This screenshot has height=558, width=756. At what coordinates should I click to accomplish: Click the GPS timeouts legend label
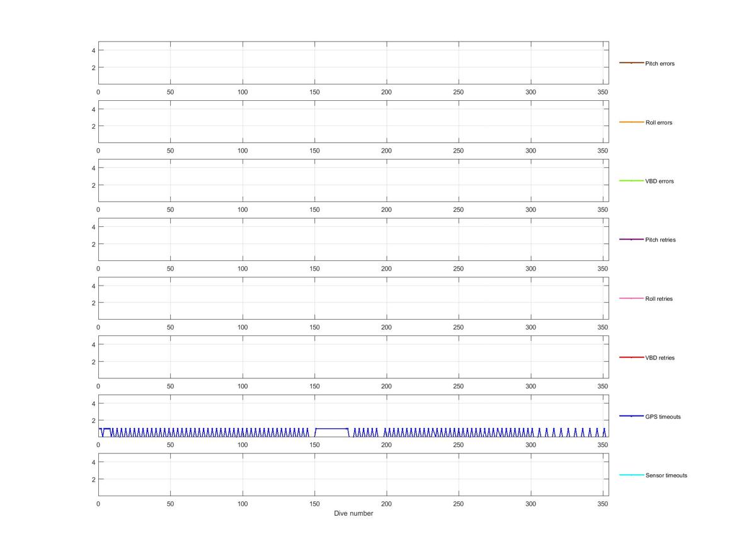pos(663,417)
